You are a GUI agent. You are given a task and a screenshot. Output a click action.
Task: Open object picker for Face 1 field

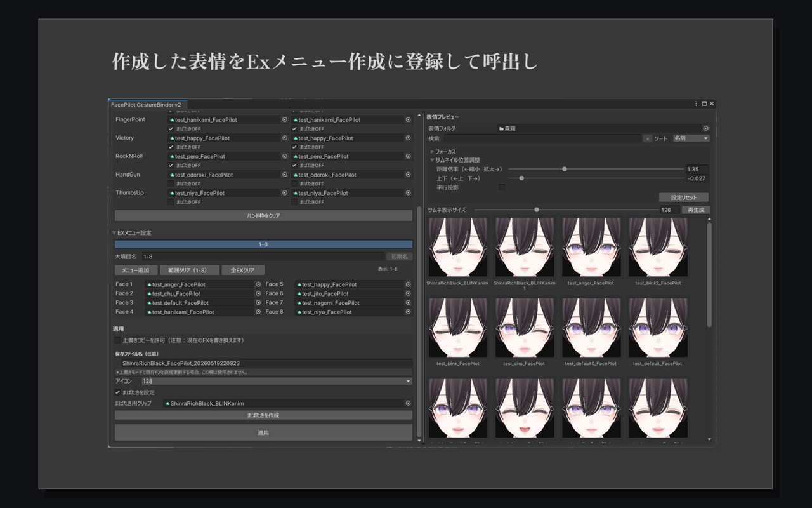[258, 284]
